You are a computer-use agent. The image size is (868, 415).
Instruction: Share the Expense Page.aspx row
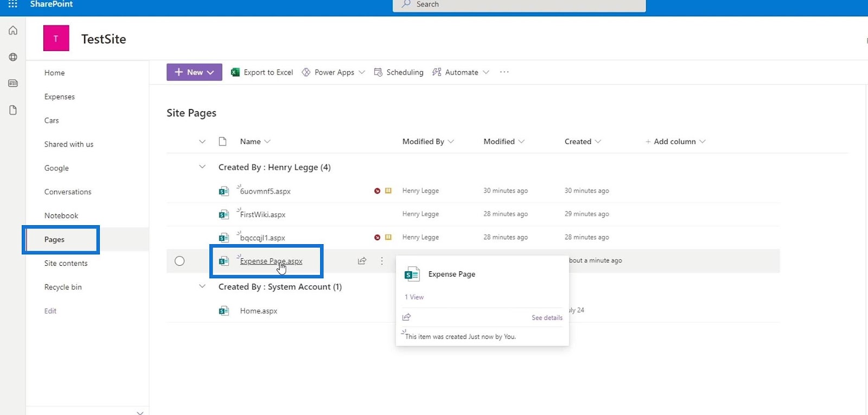(362, 261)
